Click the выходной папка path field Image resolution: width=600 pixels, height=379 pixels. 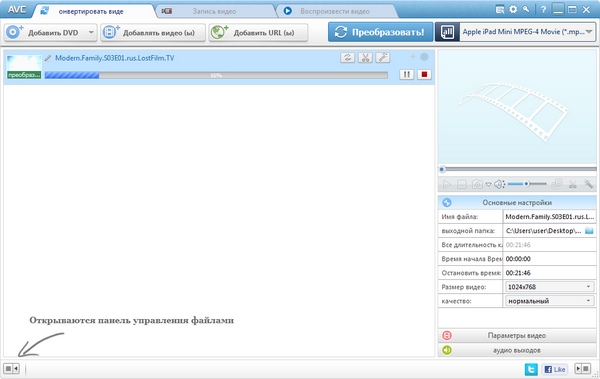543,231
